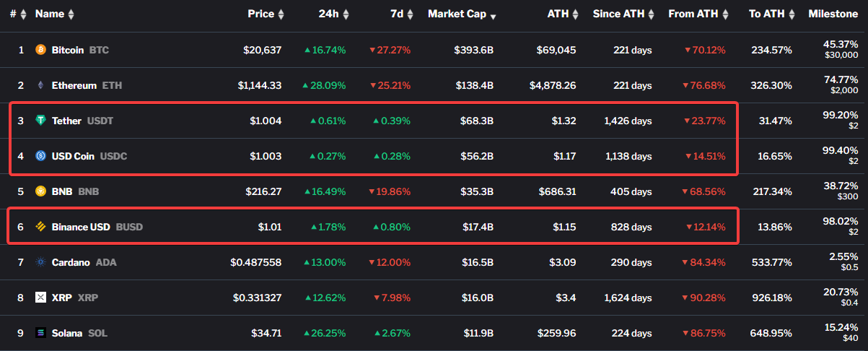Click Bitcoin milestone 45.37% $30,000
The width and height of the screenshot is (868, 351).
point(841,50)
